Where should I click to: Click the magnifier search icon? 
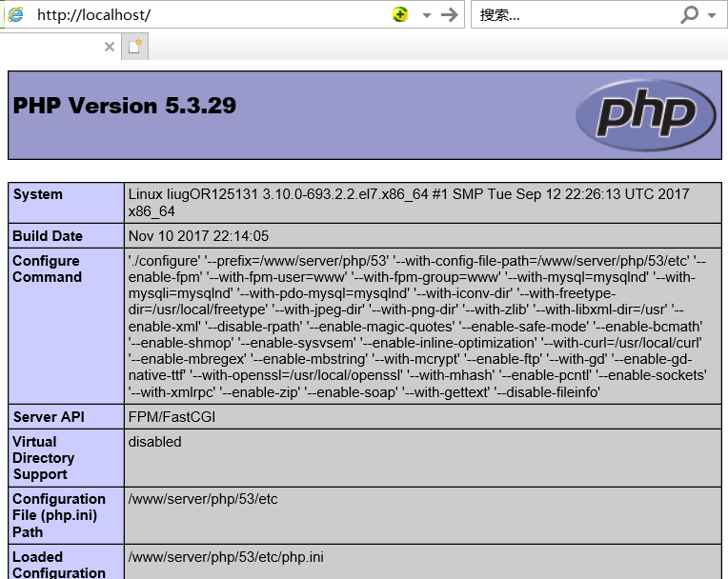tap(689, 14)
